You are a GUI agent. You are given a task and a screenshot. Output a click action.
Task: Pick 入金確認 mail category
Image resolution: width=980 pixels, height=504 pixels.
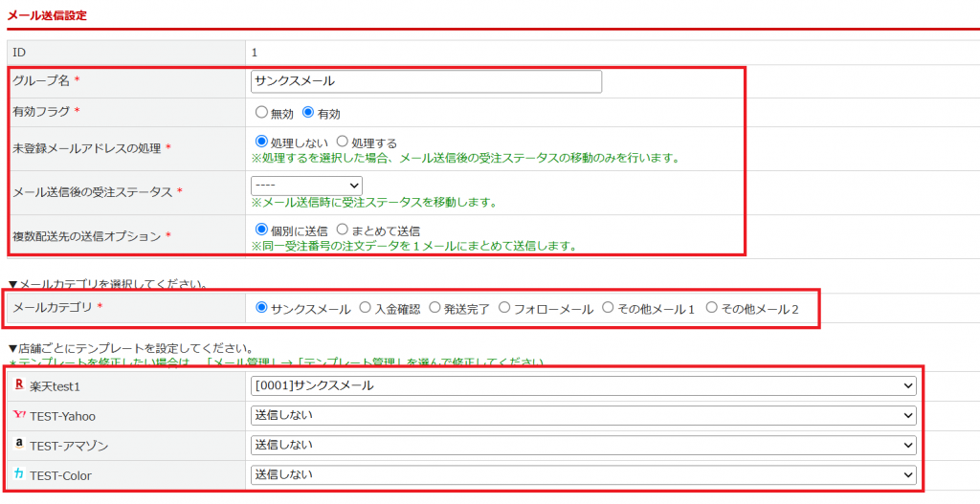pos(365,307)
